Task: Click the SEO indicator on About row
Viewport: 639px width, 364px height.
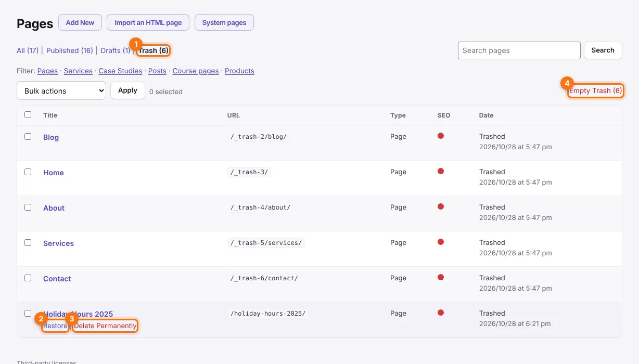Action: point(441,206)
